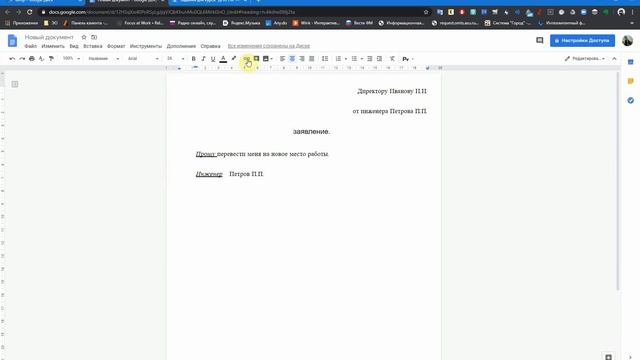Open the Формат menu
The height and width of the screenshot is (360, 640).
coord(116,46)
